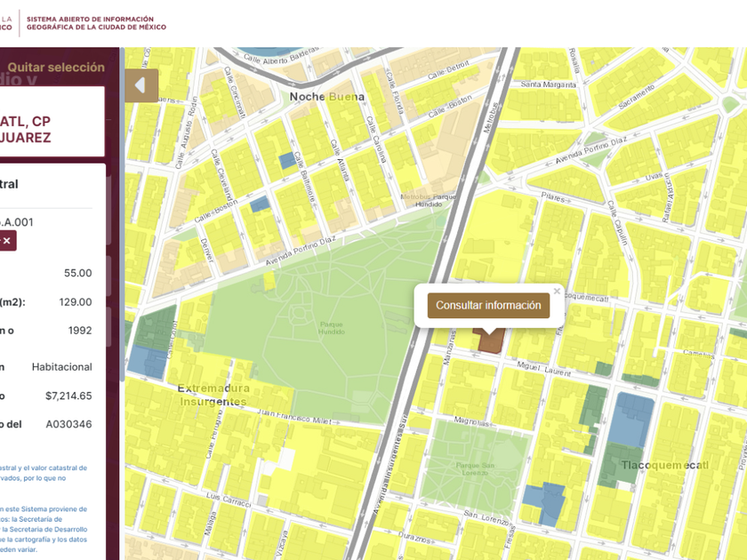Select the small blue parcel on Calle Boston
The height and width of the screenshot is (560, 747).
pyautogui.click(x=260, y=204)
